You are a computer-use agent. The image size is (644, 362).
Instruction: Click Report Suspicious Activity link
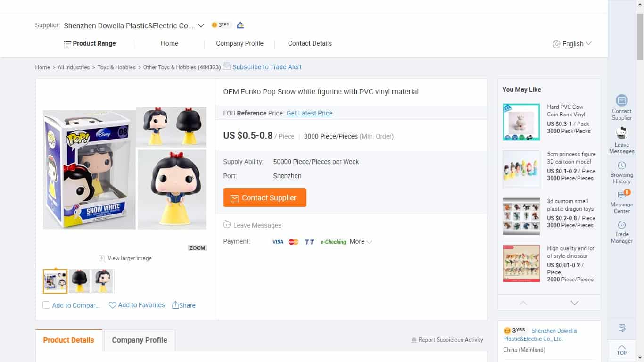[x=451, y=340]
